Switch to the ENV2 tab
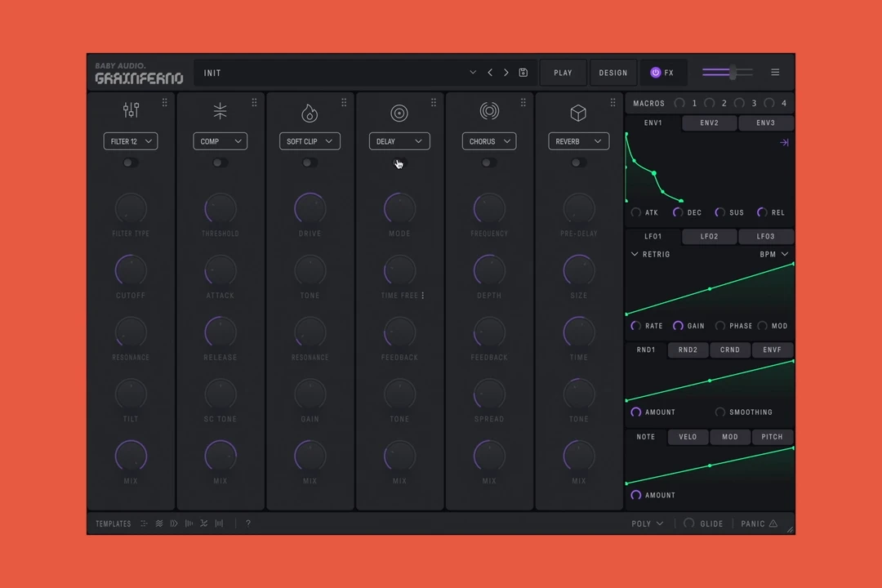The width and height of the screenshot is (882, 588). [710, 122]
